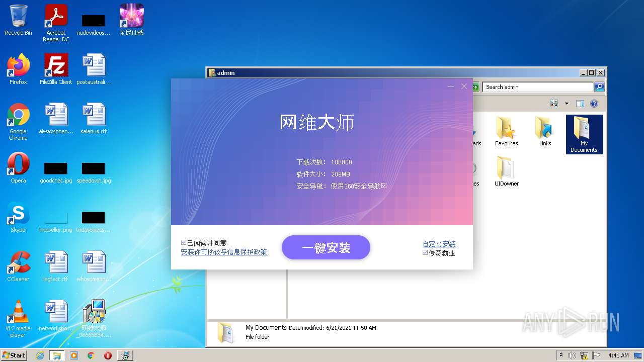The height and width of the screenshot is (362, 644).
Task: Click the 4:41 AM system clock
Action: click(x=618, y=355)
